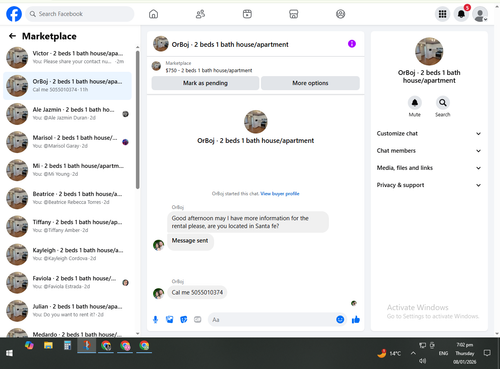The width and height of the screenshot is (500, 369).
Task: Open Julian conversation
Action: click(67, 310)
